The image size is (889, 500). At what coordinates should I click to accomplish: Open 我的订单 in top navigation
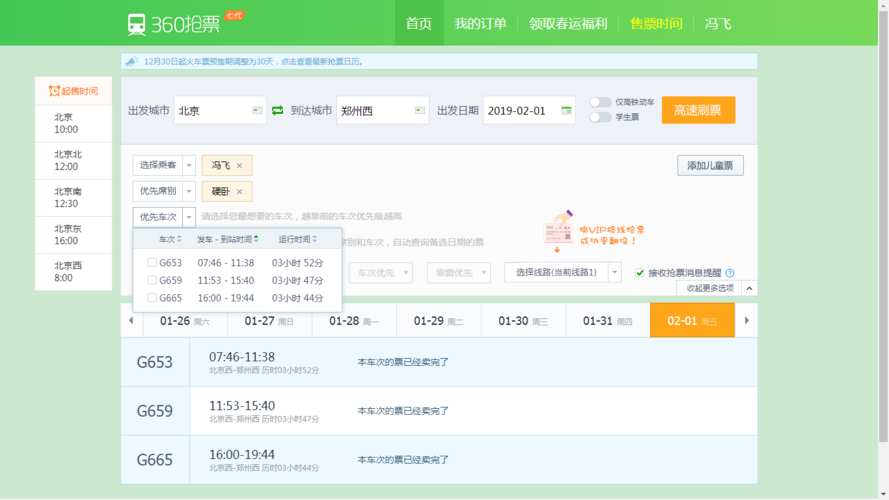coord(480,23)
